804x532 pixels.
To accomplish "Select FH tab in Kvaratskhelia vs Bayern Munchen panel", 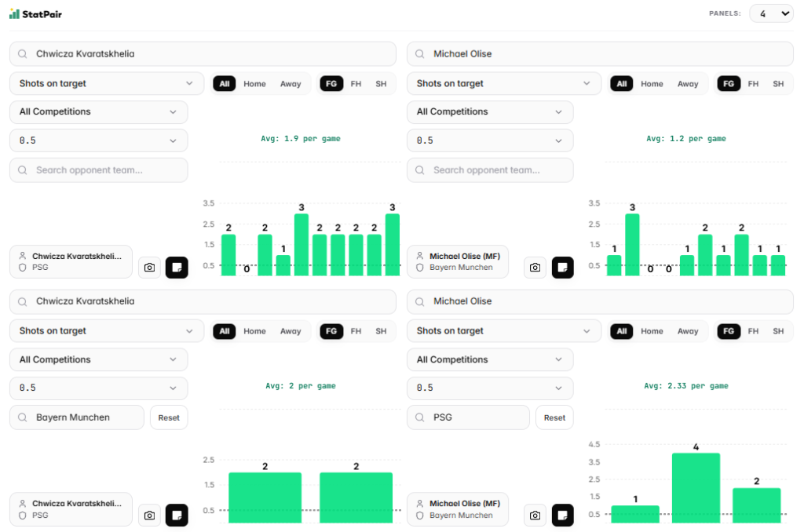I will (356, 331).
